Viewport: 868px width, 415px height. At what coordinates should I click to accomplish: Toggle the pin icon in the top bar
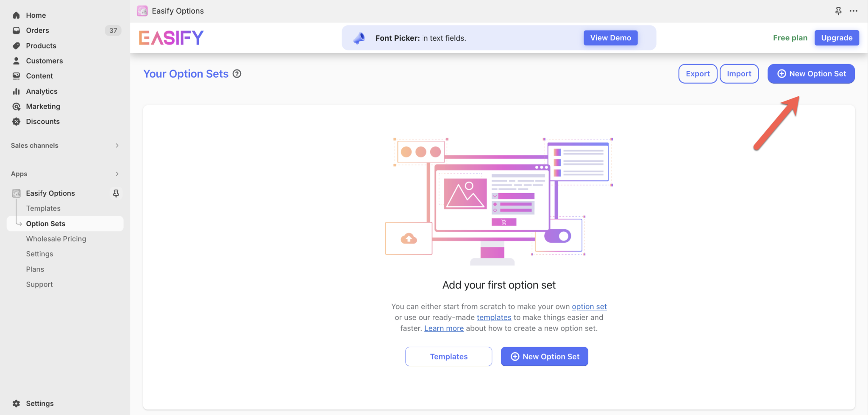point(838,11)
